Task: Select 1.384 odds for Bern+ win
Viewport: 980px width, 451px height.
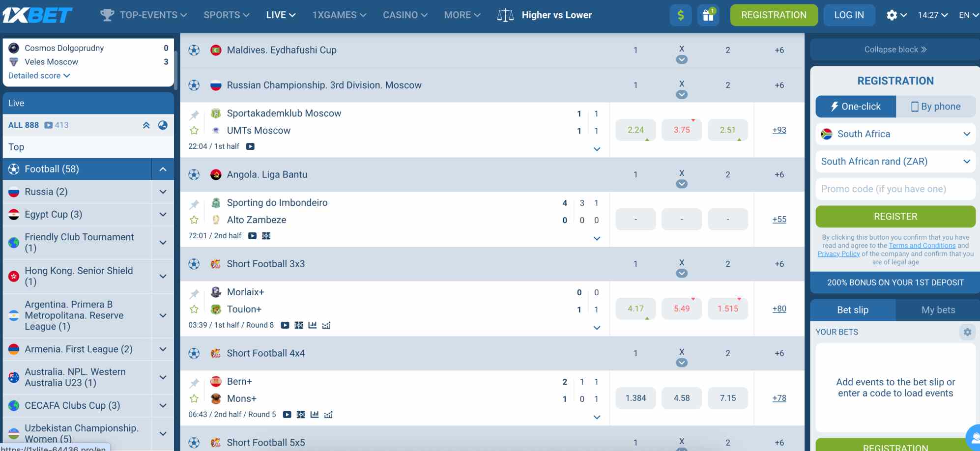Action: point(635,398)
